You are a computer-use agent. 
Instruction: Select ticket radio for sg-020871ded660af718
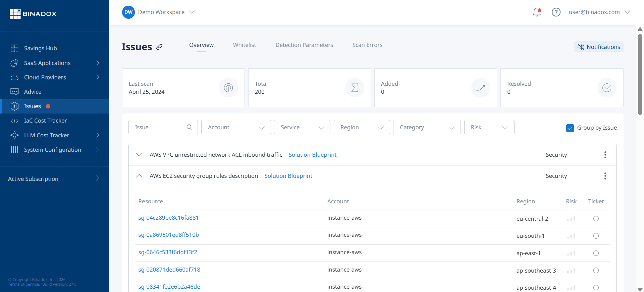596,271
